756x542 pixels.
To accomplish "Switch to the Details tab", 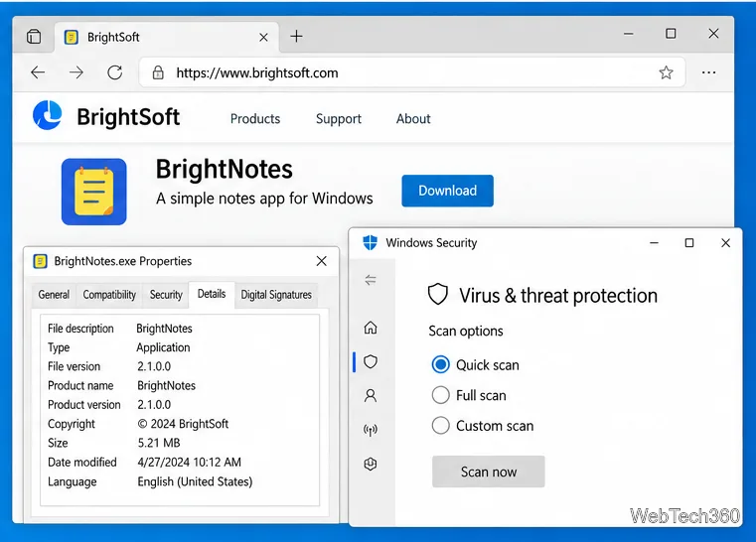I will 212,294.
